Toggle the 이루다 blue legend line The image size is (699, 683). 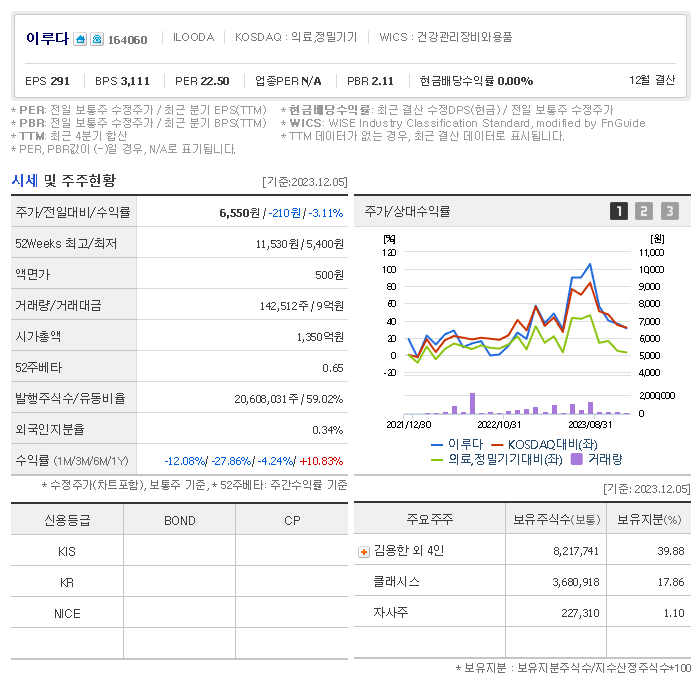click(x=457, y=444)
